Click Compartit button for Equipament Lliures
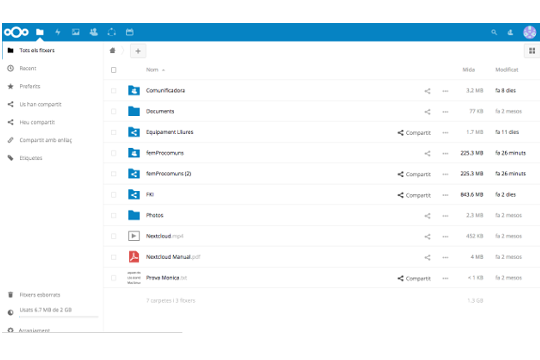The image size is (540, 360). pyautogui.click(x=414, y=133)
